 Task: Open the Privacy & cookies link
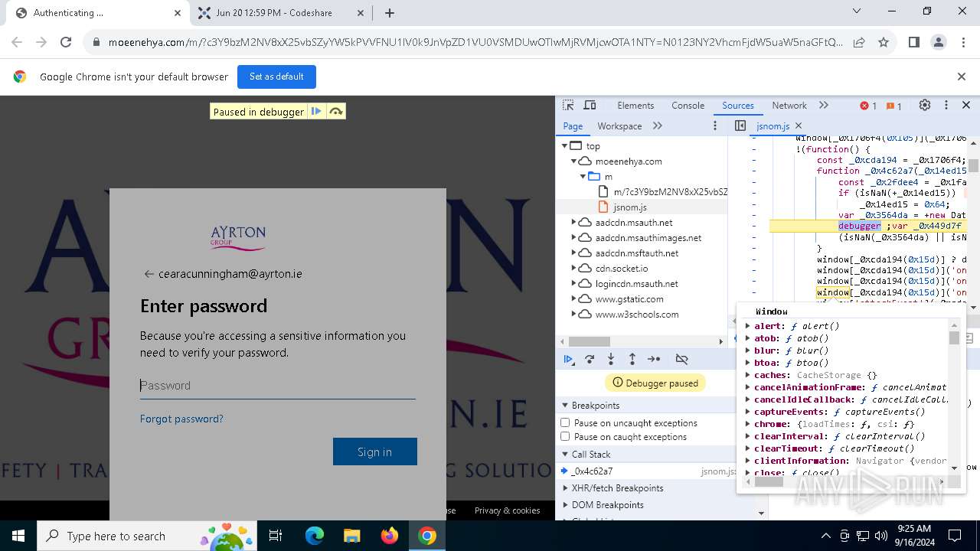[507, 510]
